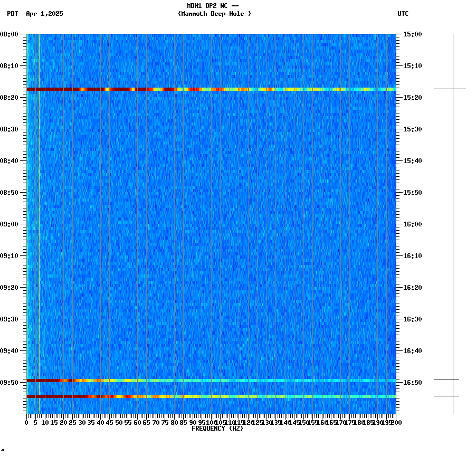Select the Apr 1,2025 date label
Viewport: 476px width, 456px height.
[44, 14]
